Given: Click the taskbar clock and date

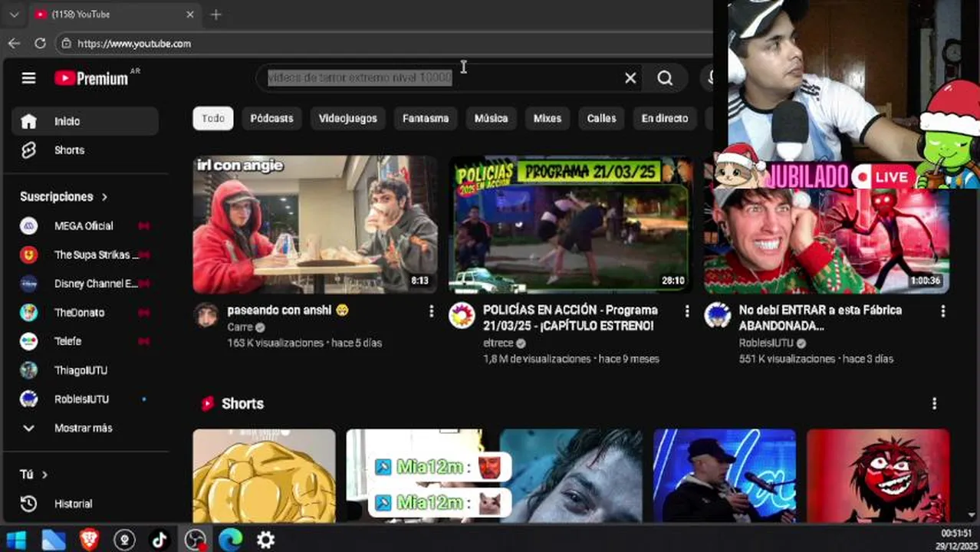Looking at the screenshot, I should point(955,540).
